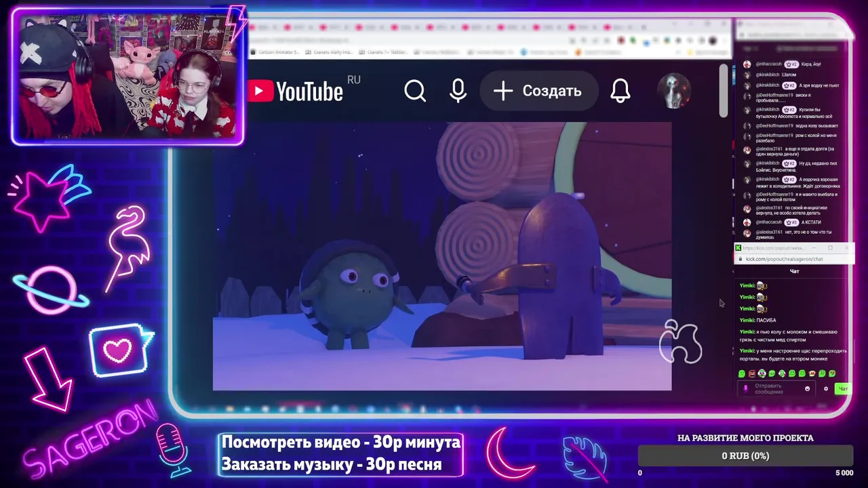The height and width of the screenshot is (488, 868).
Task: Open the YouTube account avatar menu
Action: click(x=674, y=91)
